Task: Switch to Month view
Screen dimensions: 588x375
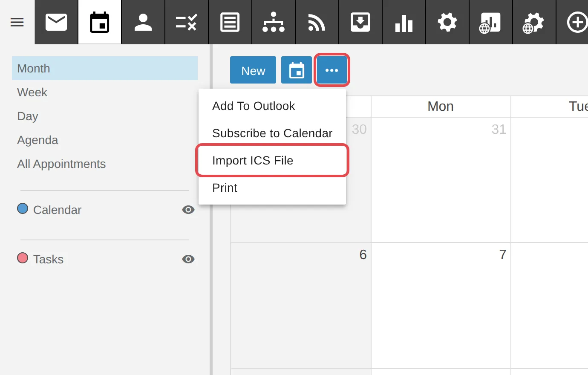Action: click(x=105, y=68)
